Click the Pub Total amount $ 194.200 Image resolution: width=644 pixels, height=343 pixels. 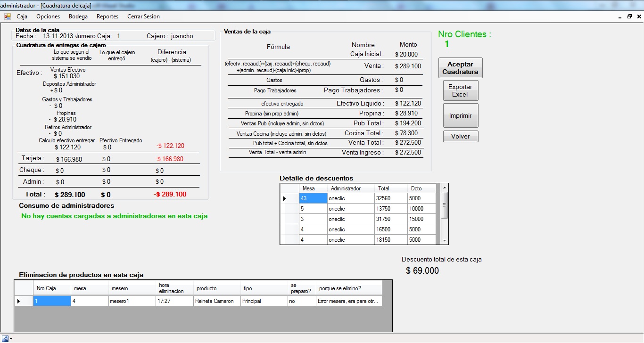408,123
